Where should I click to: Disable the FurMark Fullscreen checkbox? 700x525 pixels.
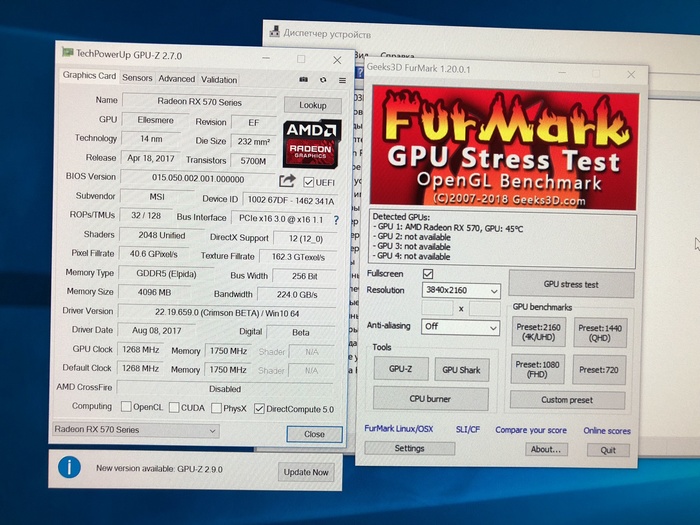[x=428, y=273]
